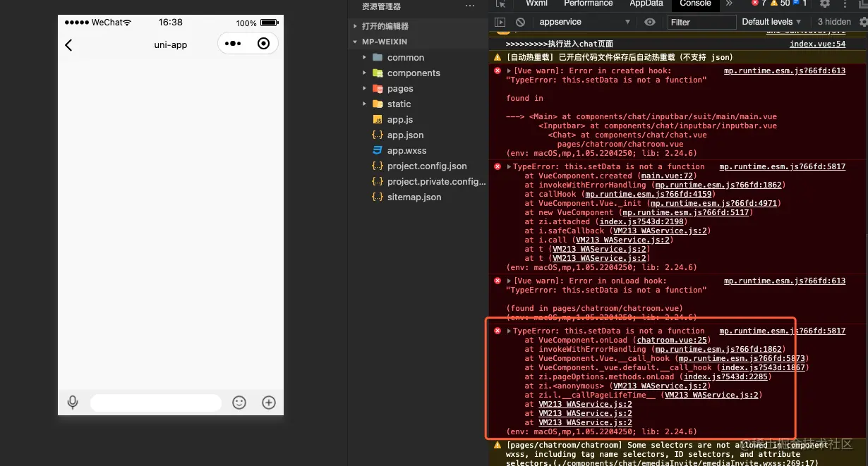Open the resource manager more options ellipsis

pos(470,6)
